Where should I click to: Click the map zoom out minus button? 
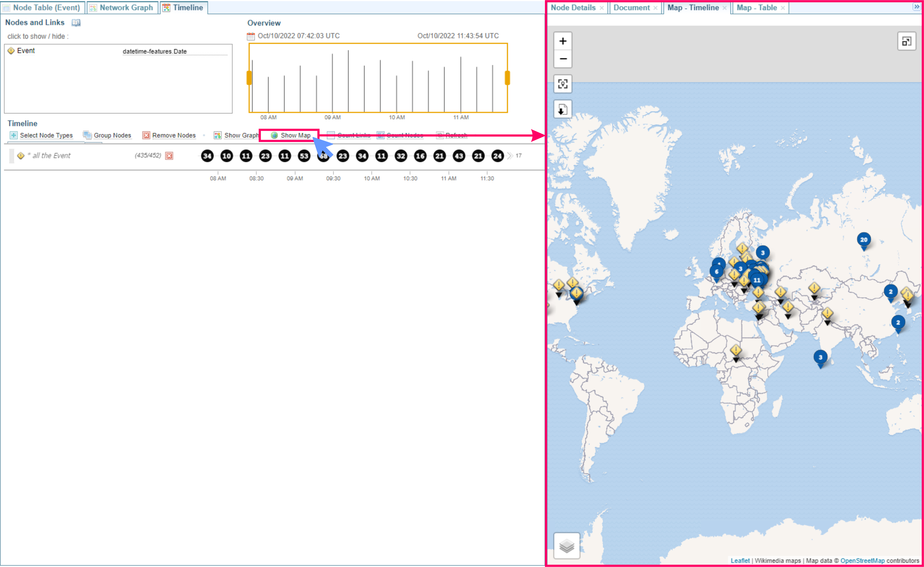[x=563, y=59]
